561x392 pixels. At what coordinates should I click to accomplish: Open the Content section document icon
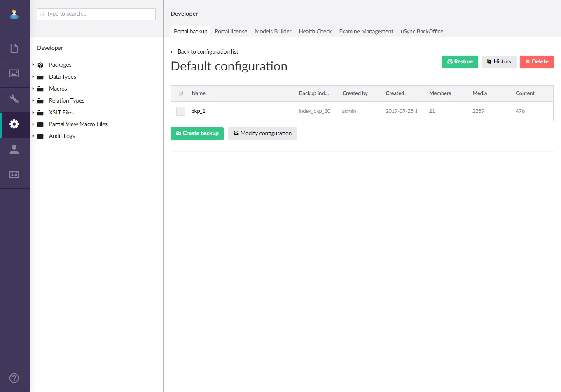coord(14,49)
